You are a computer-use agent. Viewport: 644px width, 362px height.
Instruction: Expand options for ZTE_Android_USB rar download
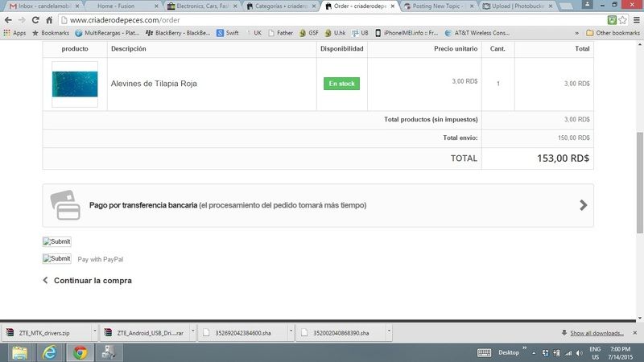pyautogui.click(x=192, y=331)
